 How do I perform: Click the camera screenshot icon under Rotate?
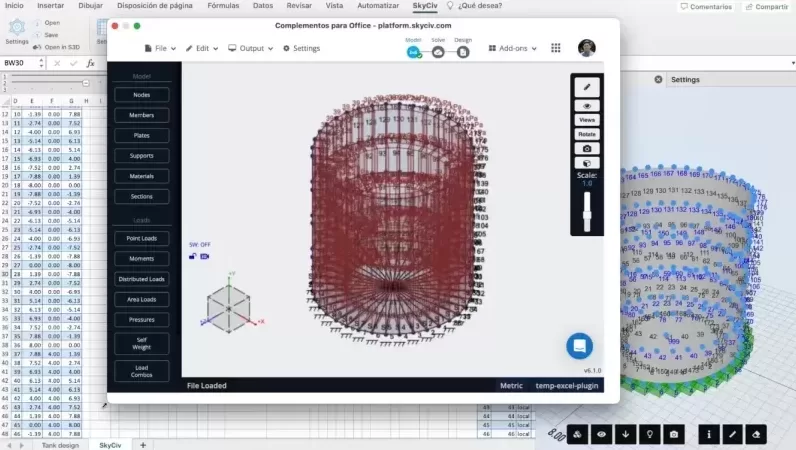(x=587, y=149)
